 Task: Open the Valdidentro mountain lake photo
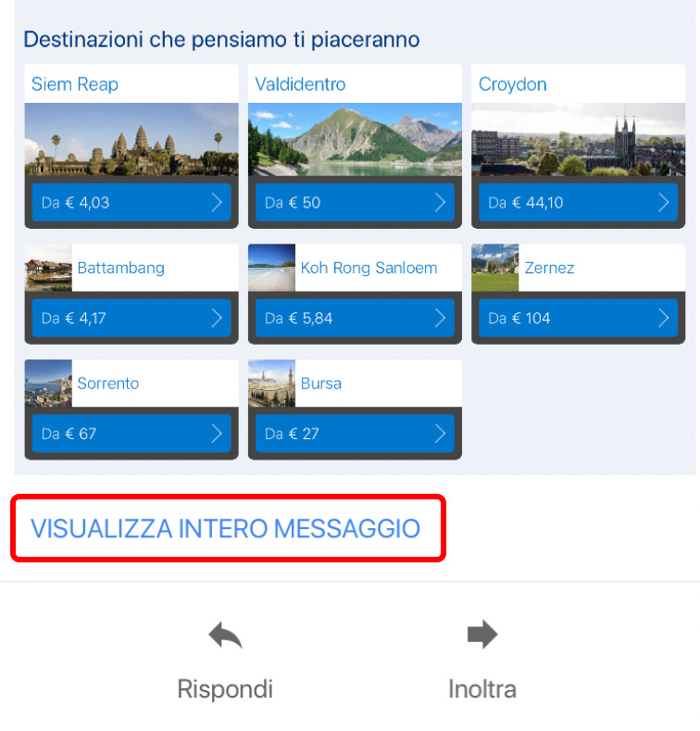(355, 139)
